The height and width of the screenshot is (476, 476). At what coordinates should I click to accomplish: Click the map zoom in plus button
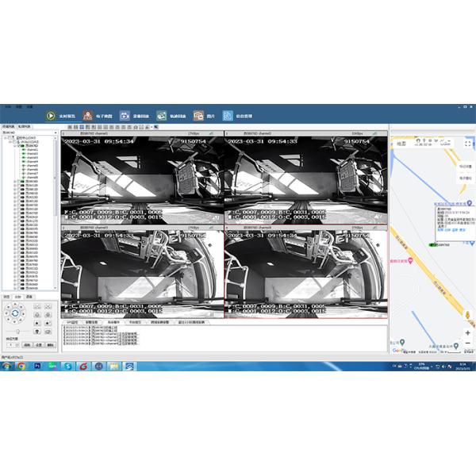(x=467, y=330)
